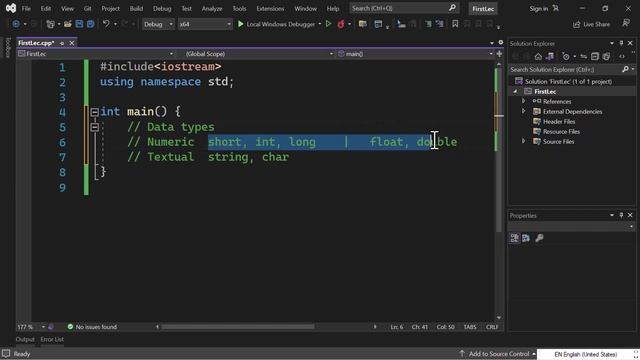Click the new project icon
The width and height of the screenshot is (640, 360).
coord(50,24)
